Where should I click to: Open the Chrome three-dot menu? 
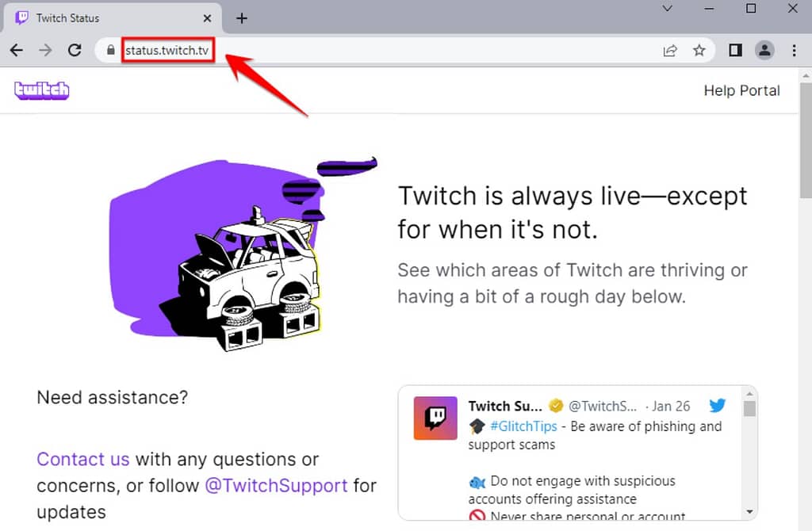[794, 50]
